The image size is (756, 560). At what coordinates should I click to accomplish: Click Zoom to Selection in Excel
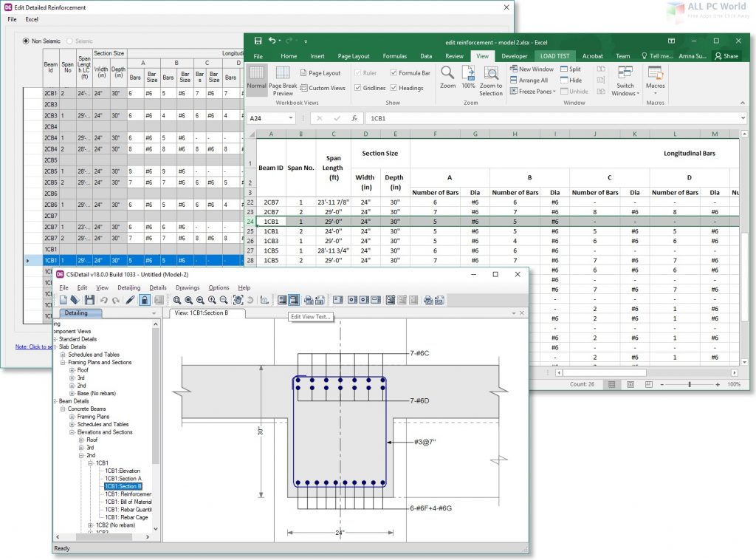(x=491, y=81)
